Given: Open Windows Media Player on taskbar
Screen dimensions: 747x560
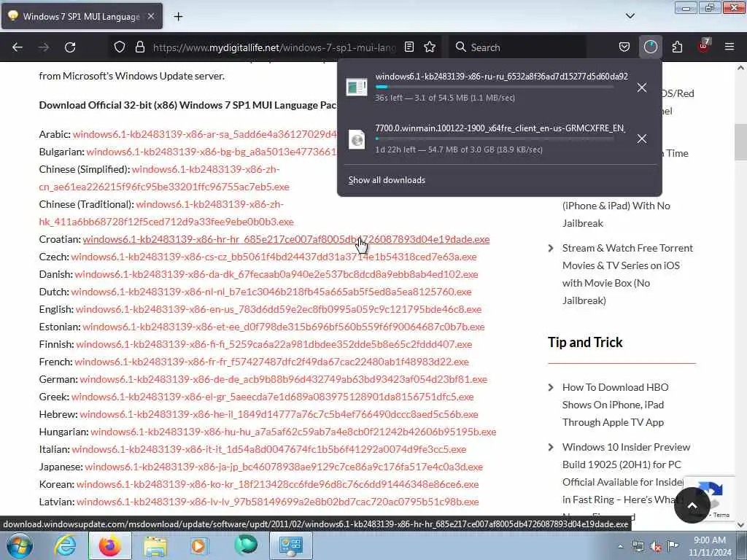Looking at the screenshot, I should (199, 545).
